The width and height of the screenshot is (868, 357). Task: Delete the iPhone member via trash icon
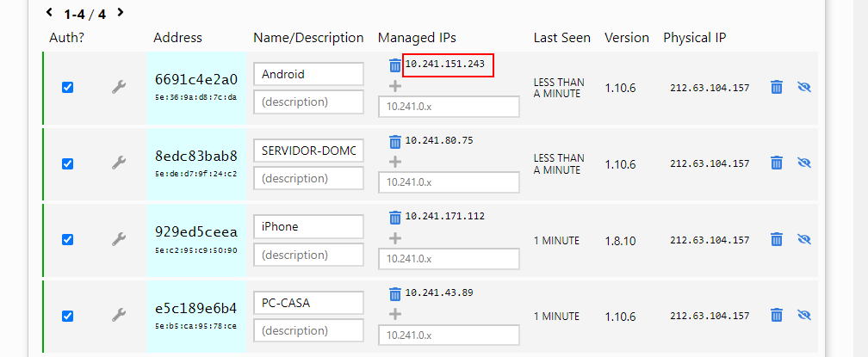776,240
